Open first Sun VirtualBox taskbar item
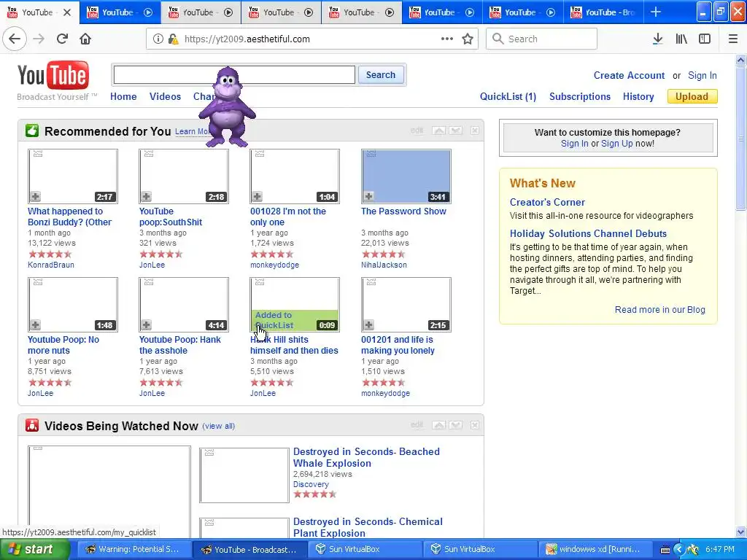The width and height of the screenshot is (747, 560). pos(365,549)
